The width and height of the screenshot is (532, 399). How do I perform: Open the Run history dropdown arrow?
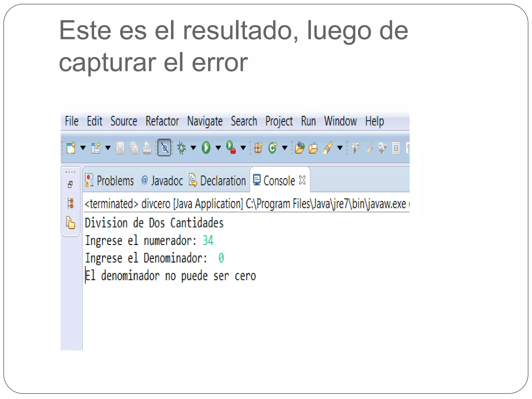coord(218,148)
